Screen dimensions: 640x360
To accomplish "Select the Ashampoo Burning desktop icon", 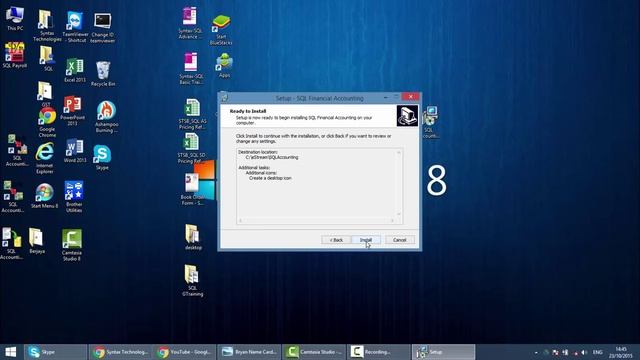I will coord(106,117).
